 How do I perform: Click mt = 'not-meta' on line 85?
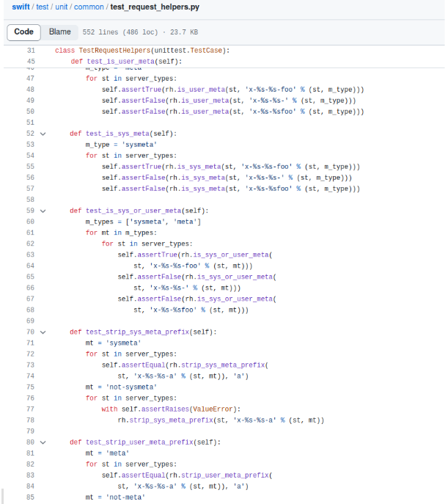point(115,497)
